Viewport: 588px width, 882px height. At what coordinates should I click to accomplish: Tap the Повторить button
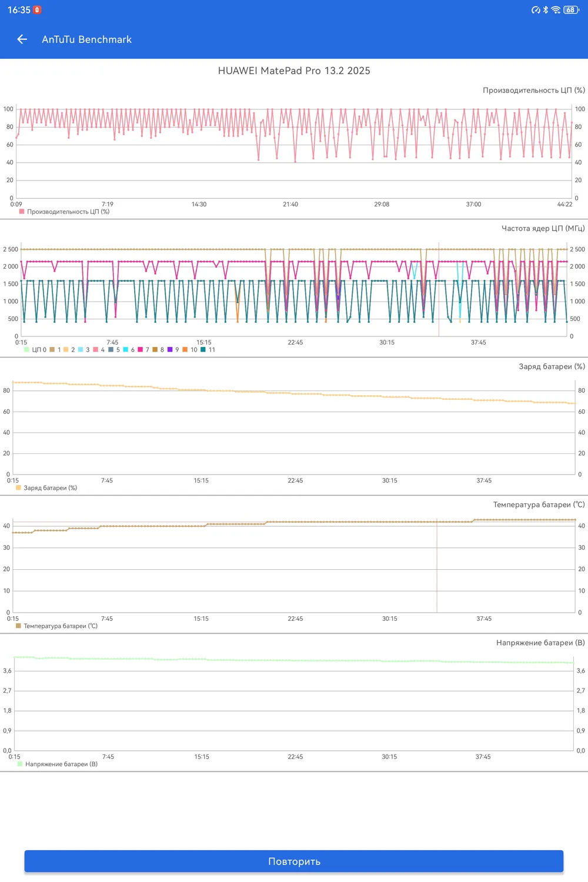294,861
